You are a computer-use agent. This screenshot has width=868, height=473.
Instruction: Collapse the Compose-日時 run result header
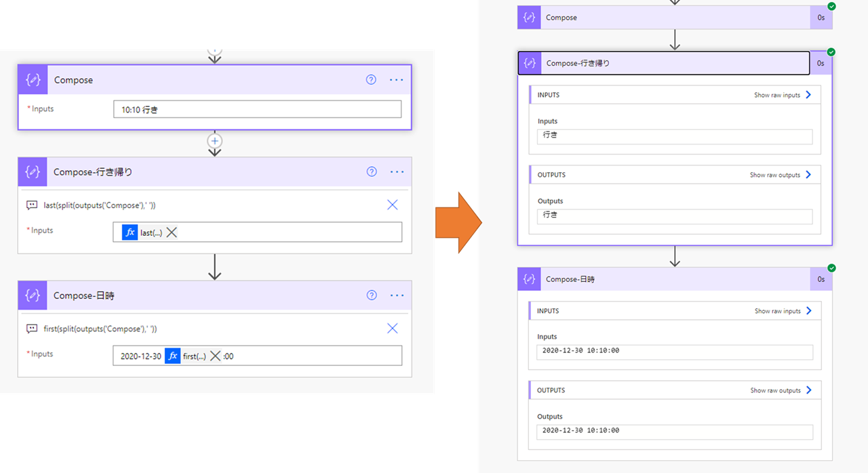pos(664,279)
